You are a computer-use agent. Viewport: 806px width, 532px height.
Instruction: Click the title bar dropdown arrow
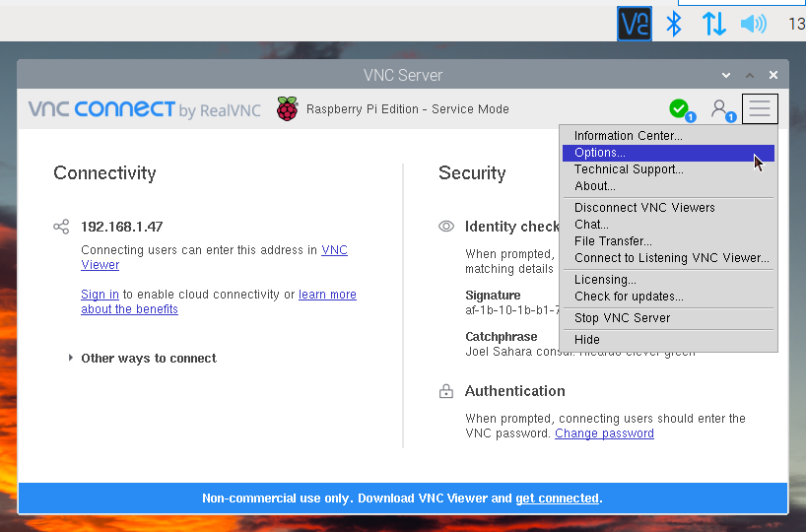[726, 76]
